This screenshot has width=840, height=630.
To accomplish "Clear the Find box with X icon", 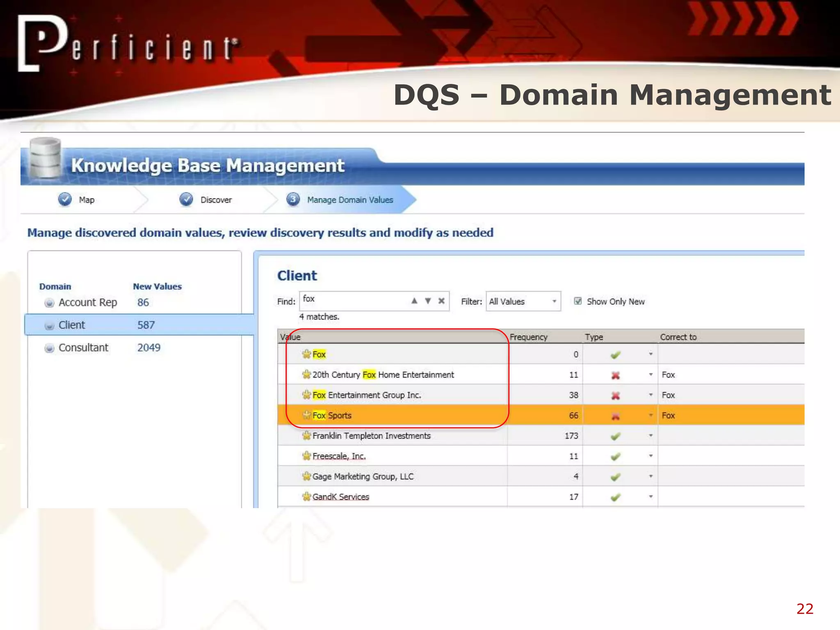I will [x=441, y=301].
